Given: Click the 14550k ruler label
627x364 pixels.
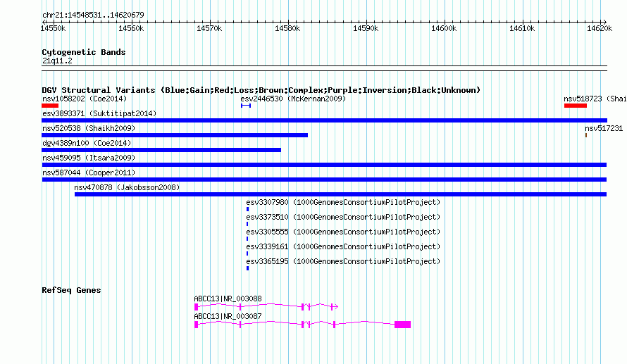Looking at the screenshot, I should click(53, 28).
